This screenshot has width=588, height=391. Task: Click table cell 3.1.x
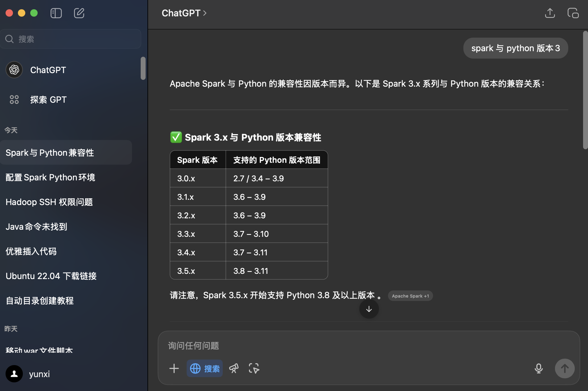[198, 197]
